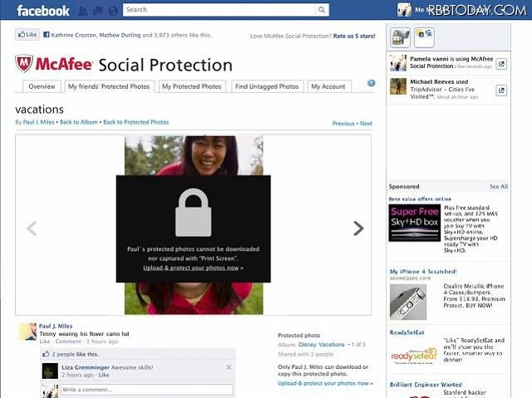This screenshot has width=532, height=398.
Task: Click the Like button at page top
Action: (x=27, y=35)
